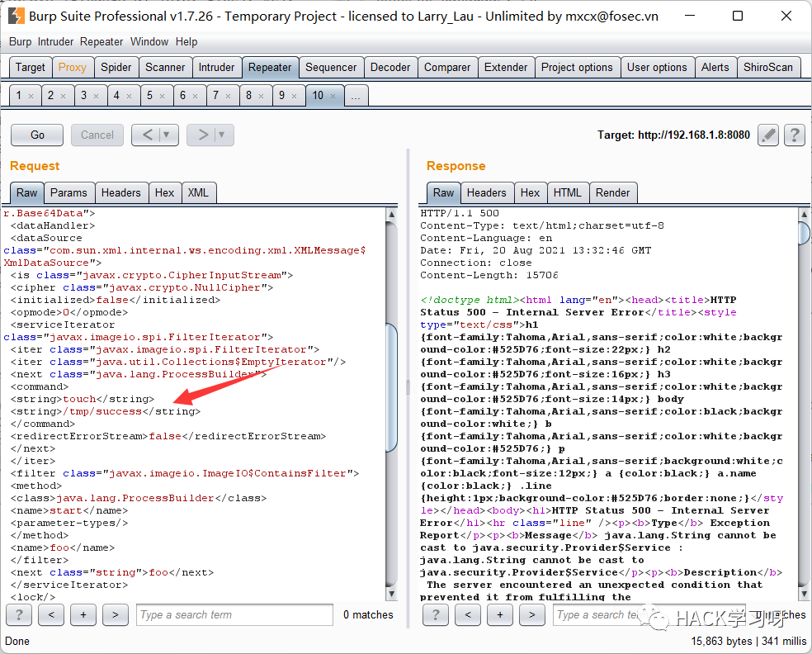Switch to the Sequencer tab
This screenshot has height=654, width=812.
(331, 68)
